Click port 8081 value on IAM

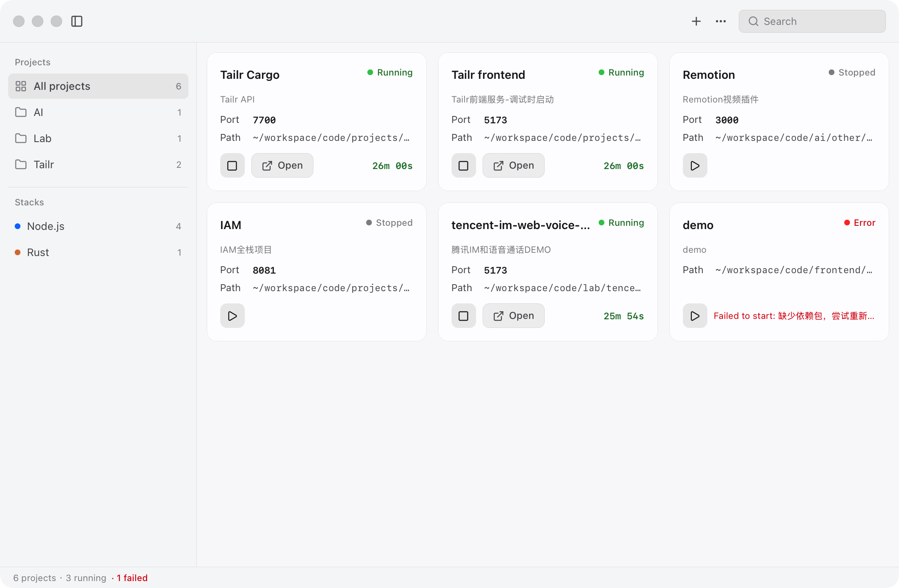[x=264, y=270]
